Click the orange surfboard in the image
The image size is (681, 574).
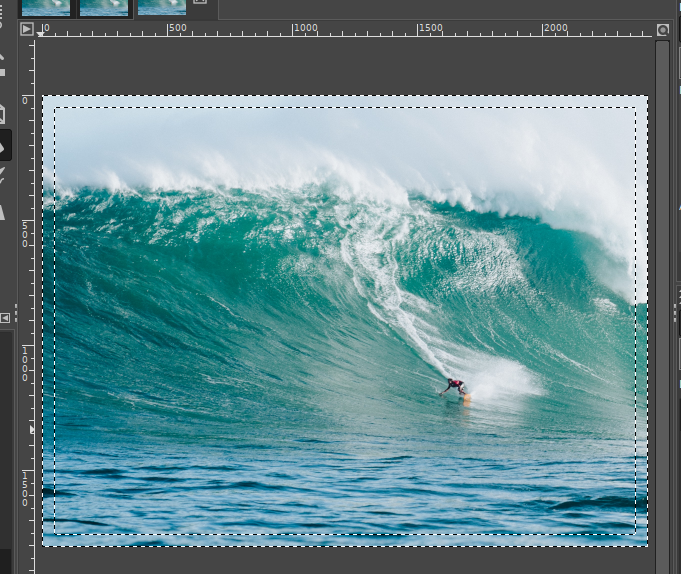click(x=466, y=399)
